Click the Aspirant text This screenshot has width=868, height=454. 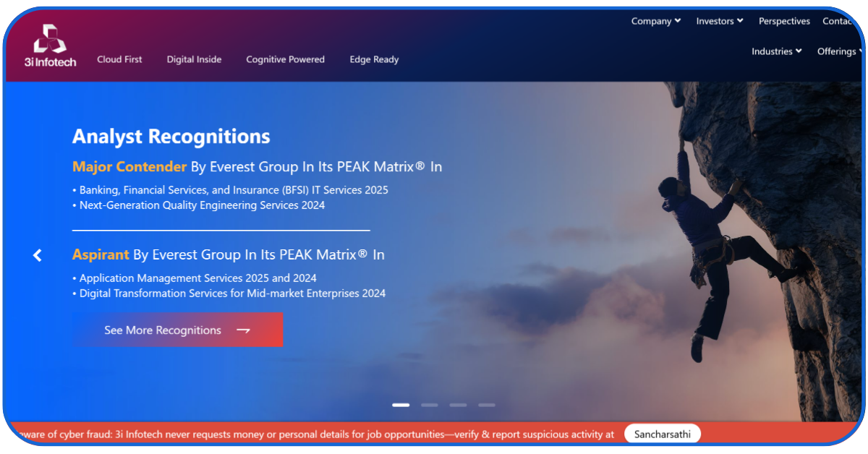click(x=101, y=254)
